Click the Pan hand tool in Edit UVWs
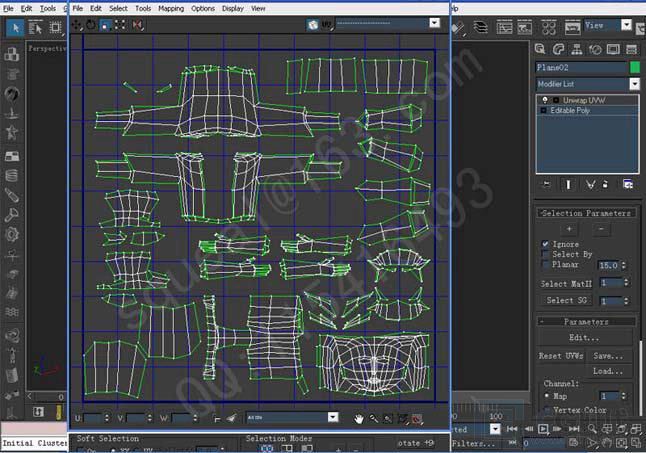The width and height of the screenshot is (646, 453). (x=359, y=419)
